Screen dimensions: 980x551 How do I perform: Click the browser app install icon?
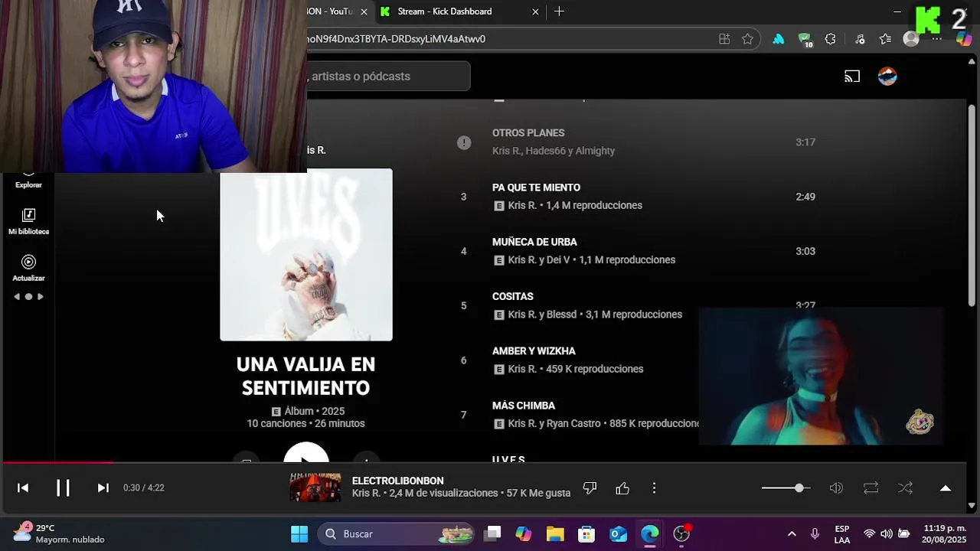click(724, 39)
